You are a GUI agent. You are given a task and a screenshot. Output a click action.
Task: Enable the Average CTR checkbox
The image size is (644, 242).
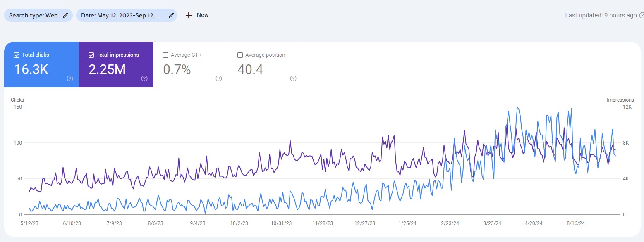(166, 55)
